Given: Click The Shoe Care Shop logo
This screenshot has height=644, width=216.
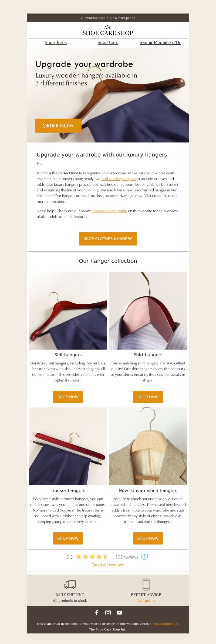Looking at the screenshot, I should [x=108, y=30].
